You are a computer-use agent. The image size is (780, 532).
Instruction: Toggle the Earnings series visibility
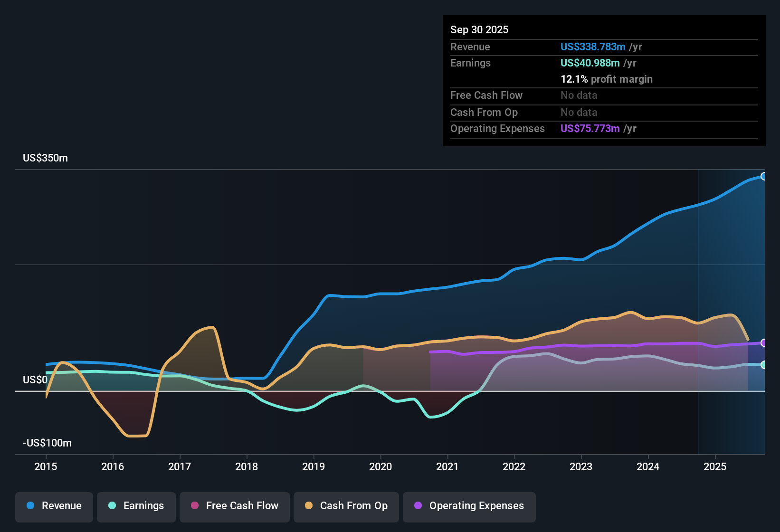pyautogui.click(x=136, y=506)
